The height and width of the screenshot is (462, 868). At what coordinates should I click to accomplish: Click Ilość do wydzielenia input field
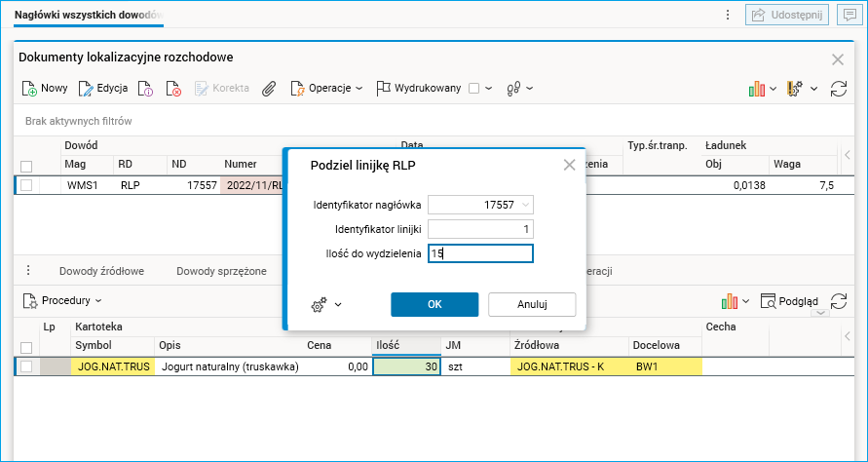(480, 253)
